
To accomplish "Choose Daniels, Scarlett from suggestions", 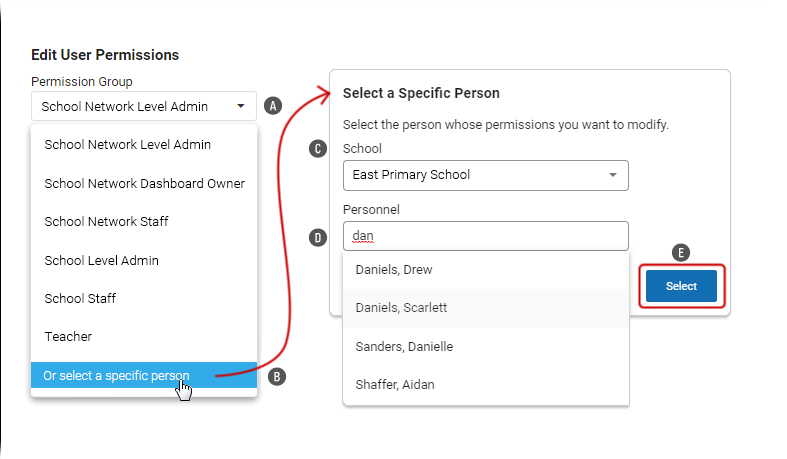I will (485, 308).
